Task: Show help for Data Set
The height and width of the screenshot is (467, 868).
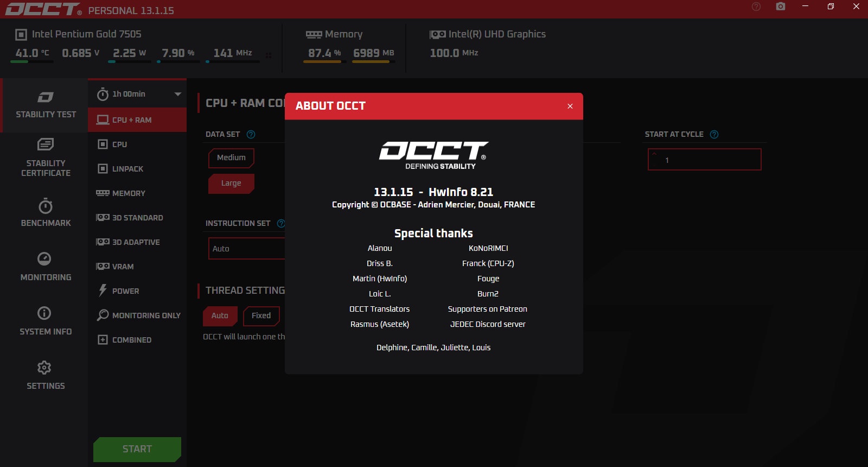Action: (x=251, y=135)
